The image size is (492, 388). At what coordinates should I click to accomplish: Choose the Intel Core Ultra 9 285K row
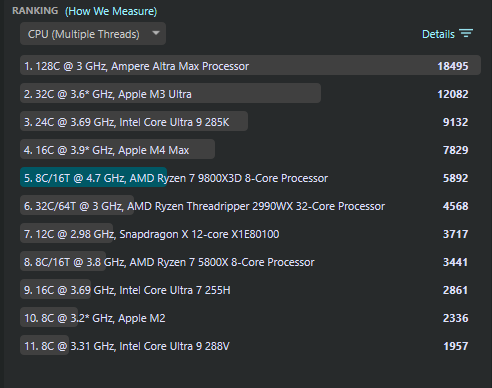(250, 122)
